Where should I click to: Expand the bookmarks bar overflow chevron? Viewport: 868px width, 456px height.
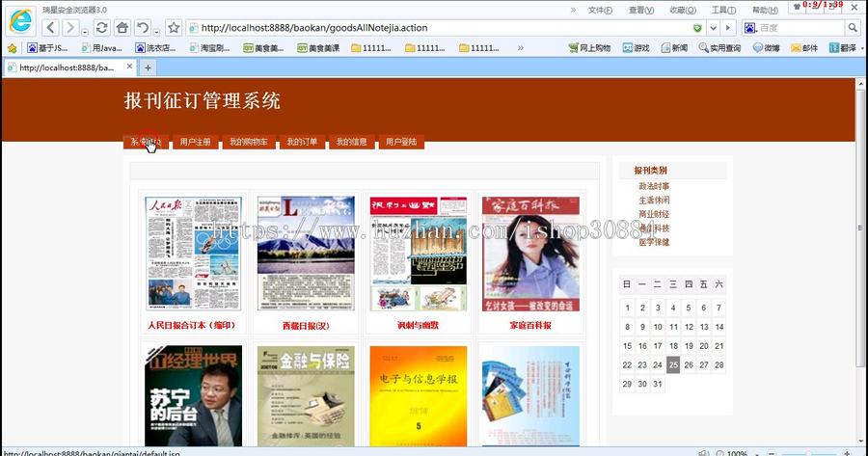521,48
